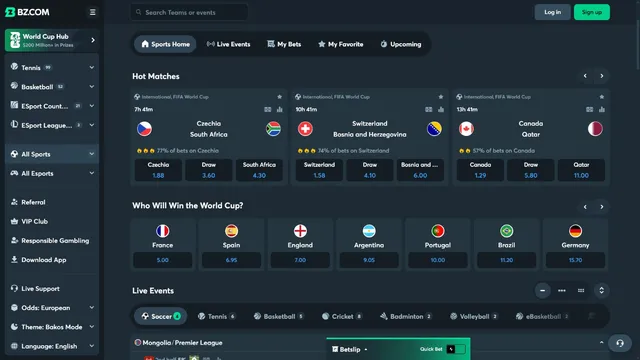Screen dimensions: 640x360
Task: Click the Argentina flag icon
Action: [369, 231]
